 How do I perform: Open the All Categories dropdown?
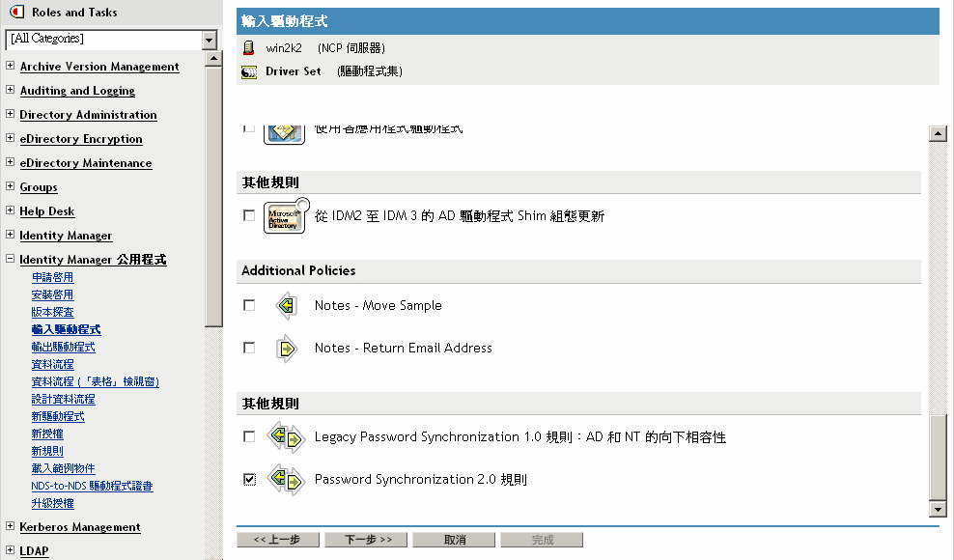point(210,39)
